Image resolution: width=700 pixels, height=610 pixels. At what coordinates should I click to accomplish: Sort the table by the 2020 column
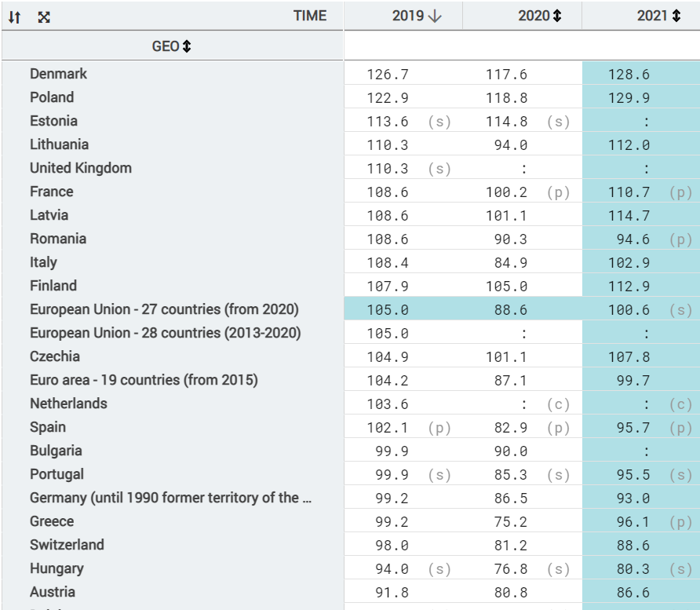point(557,16)
